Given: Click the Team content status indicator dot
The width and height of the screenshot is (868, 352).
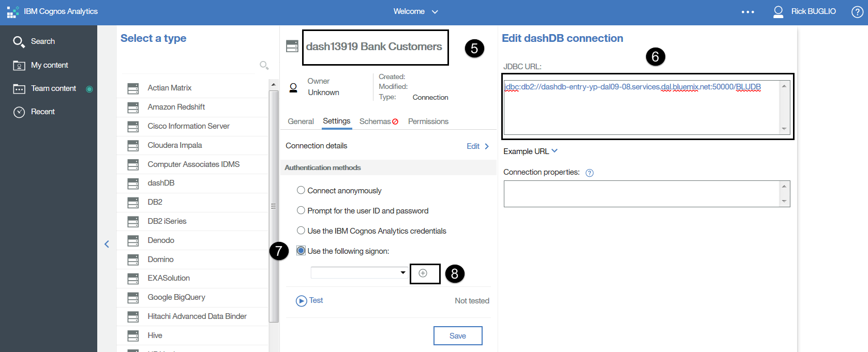Looking at the screenshot, I should (89, 89).
